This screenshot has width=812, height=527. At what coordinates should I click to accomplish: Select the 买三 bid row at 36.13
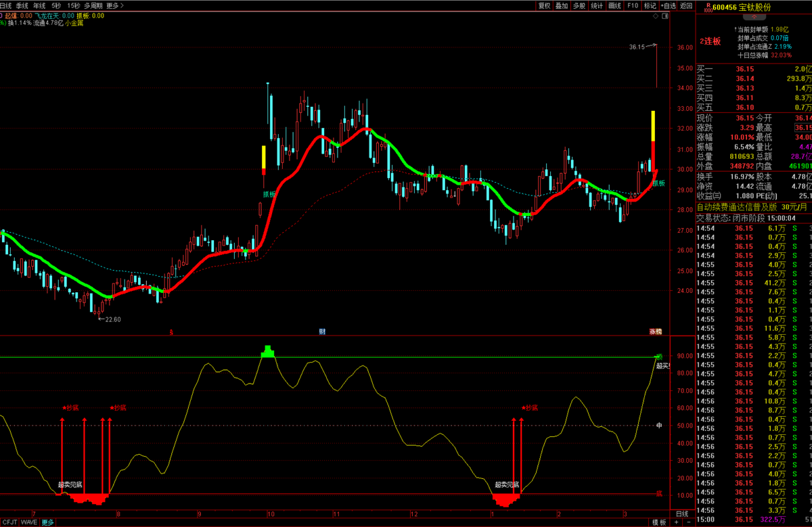click(x=754, y=88)
